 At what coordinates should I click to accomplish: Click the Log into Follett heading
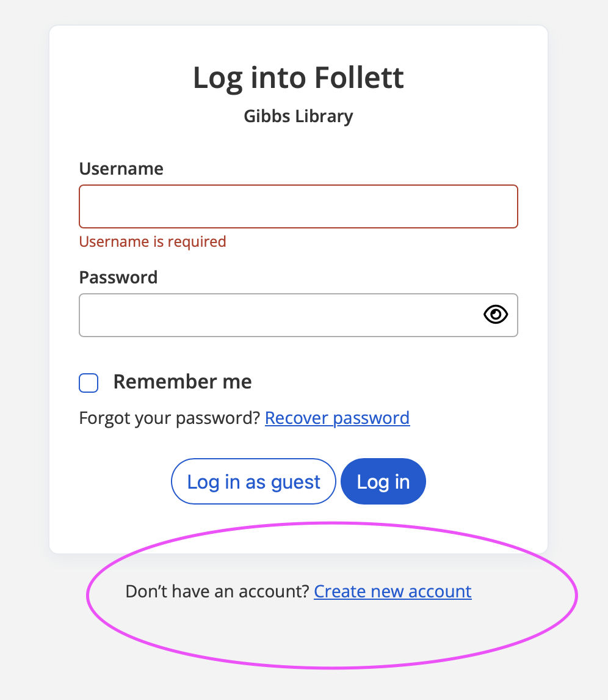(x=298, y=78)
